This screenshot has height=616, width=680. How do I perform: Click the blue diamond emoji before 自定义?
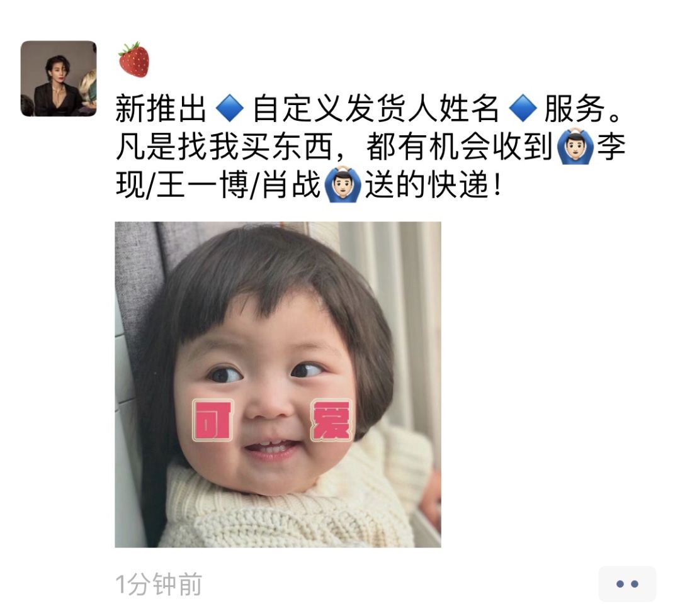pos(229,108)
